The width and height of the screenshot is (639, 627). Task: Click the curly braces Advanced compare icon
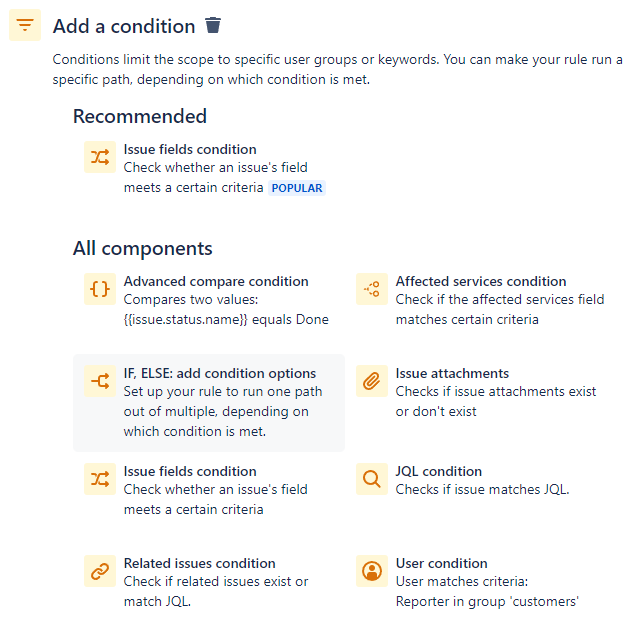pos(100,289)
